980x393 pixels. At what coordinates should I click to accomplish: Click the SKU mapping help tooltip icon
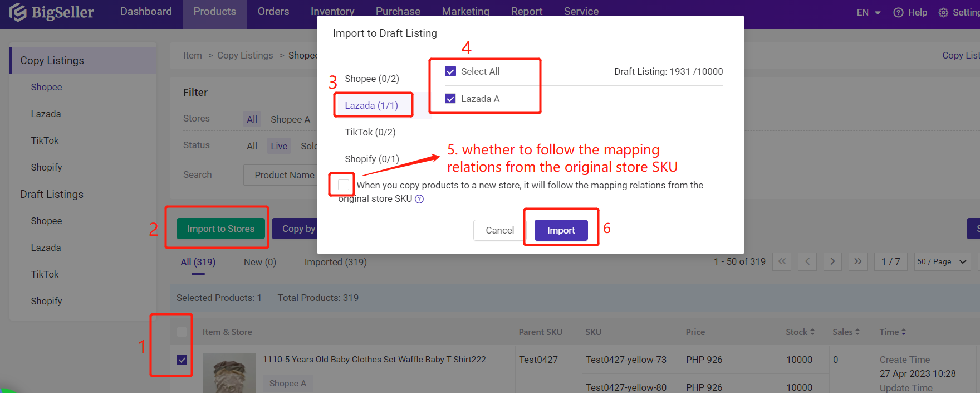click(x=419, y=199)
